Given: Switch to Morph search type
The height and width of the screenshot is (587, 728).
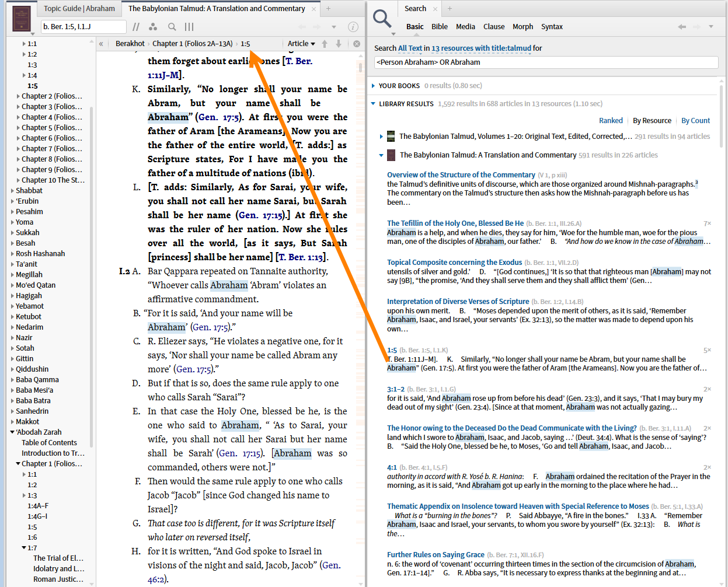Looking at the screenshot, I should tap(523, 27).
